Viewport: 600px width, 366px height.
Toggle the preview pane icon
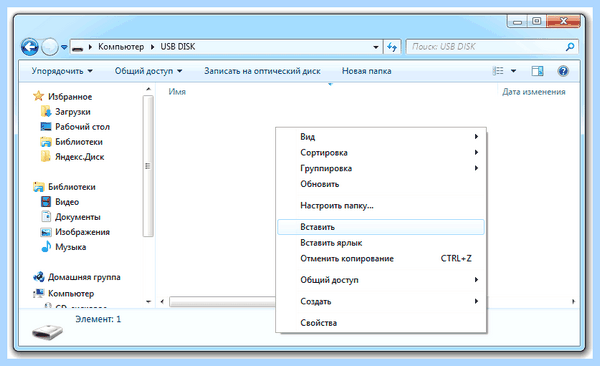[x=537, y=71]
